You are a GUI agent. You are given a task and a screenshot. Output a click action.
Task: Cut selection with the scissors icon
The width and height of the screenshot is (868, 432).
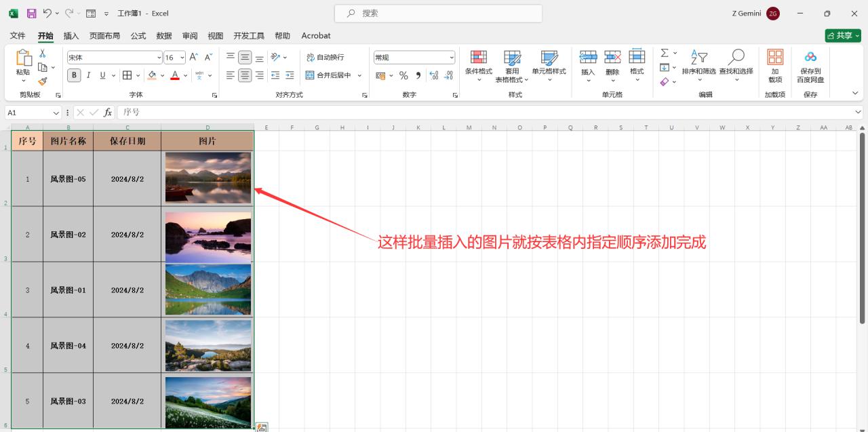pyautogui.click(x=43, y=54)
